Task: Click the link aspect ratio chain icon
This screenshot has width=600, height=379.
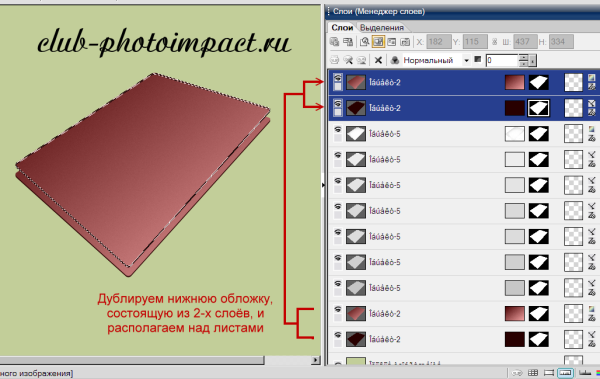Action: point(494,41)
